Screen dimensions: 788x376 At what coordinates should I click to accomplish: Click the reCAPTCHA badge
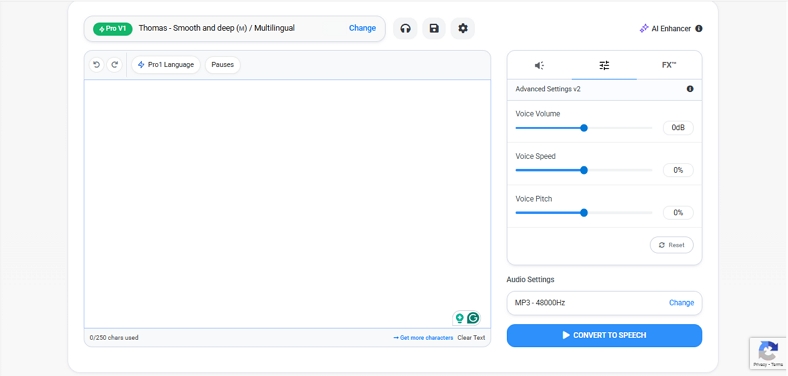tap(768, 353)
